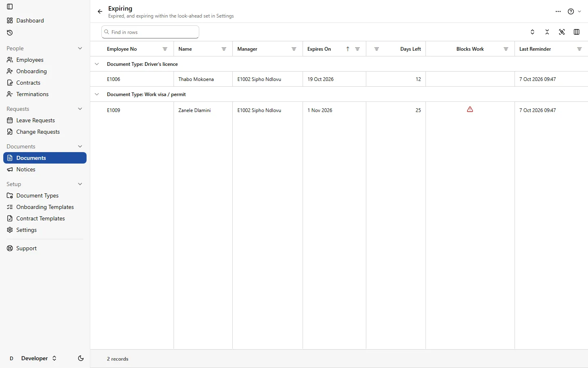588x368 pixels.
Task: Filter the Days Left column
Action: [x=376, y=49]
